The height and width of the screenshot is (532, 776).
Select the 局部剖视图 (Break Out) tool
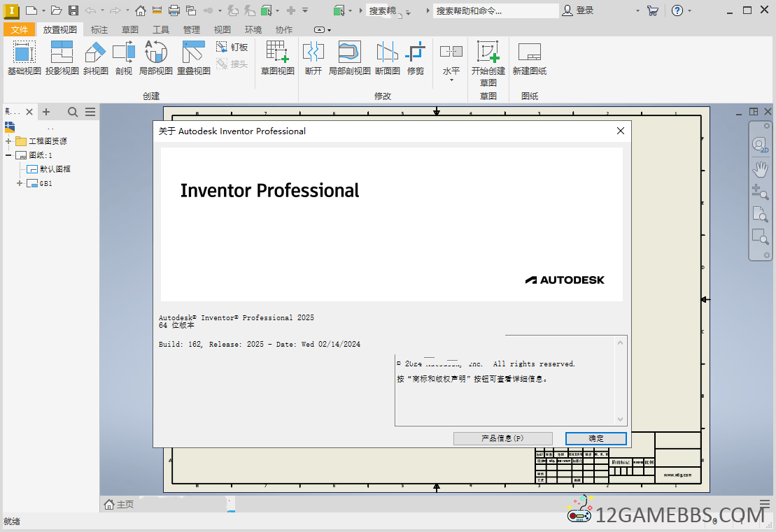pyautogui.click(x=349, y=58)
